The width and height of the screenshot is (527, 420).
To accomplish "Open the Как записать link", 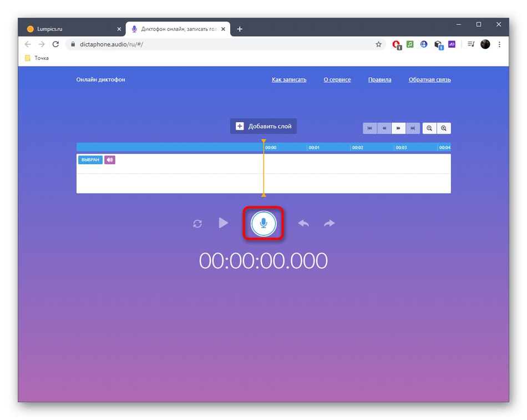I will [x=289, y=80].
